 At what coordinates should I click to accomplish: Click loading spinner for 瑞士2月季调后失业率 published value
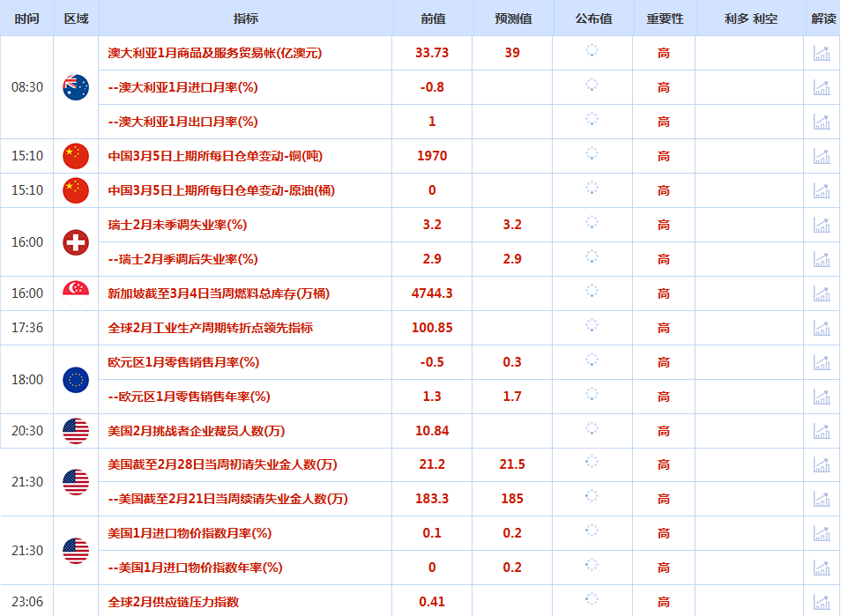(x=592, y=258)
